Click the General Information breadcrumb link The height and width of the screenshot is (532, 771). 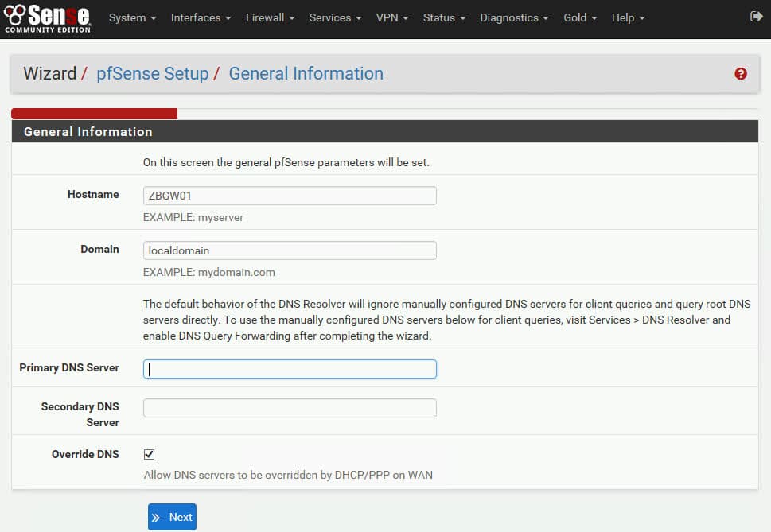click(x=306, y=74)
